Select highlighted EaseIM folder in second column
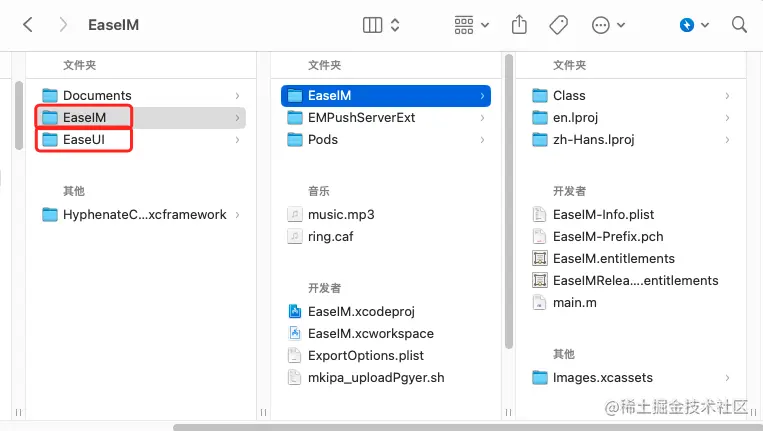This screenshot has height=431, width=763. coord(386,95)
